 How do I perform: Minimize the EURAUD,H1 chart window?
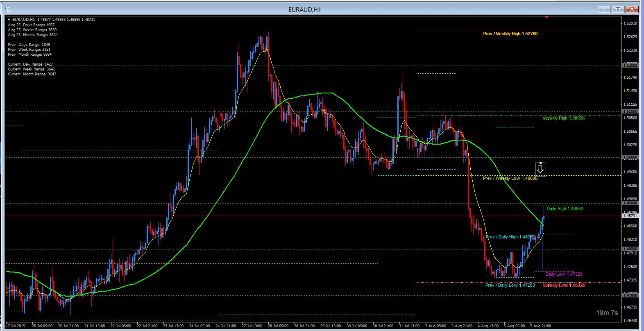[x=604, y=9]
